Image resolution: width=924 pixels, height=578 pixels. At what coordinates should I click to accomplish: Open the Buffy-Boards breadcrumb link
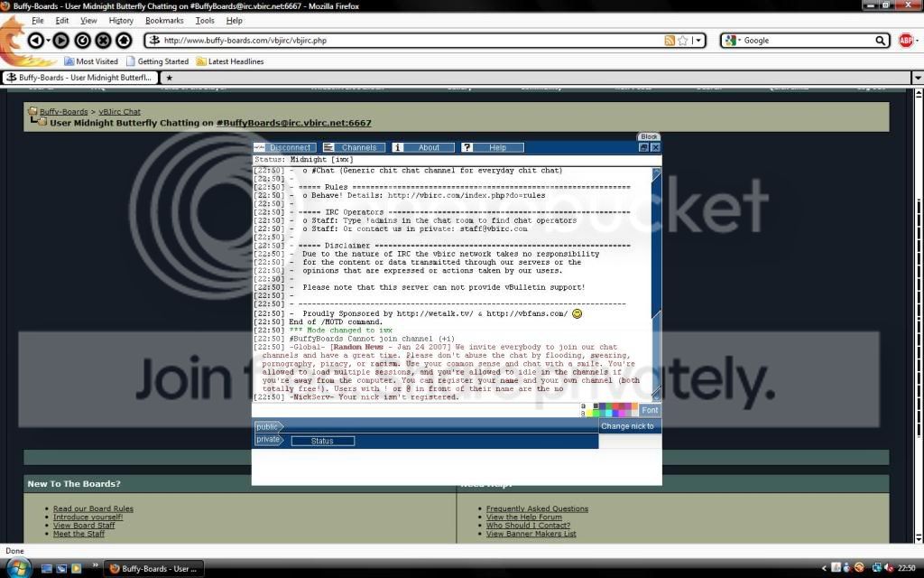(x=64, y=111)
